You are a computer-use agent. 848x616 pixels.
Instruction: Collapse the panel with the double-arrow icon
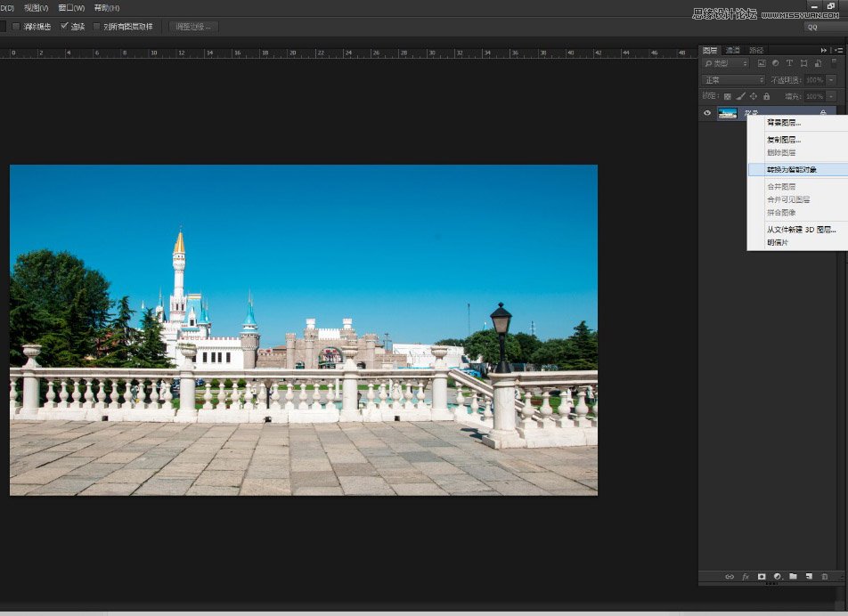tap(824, 50)
